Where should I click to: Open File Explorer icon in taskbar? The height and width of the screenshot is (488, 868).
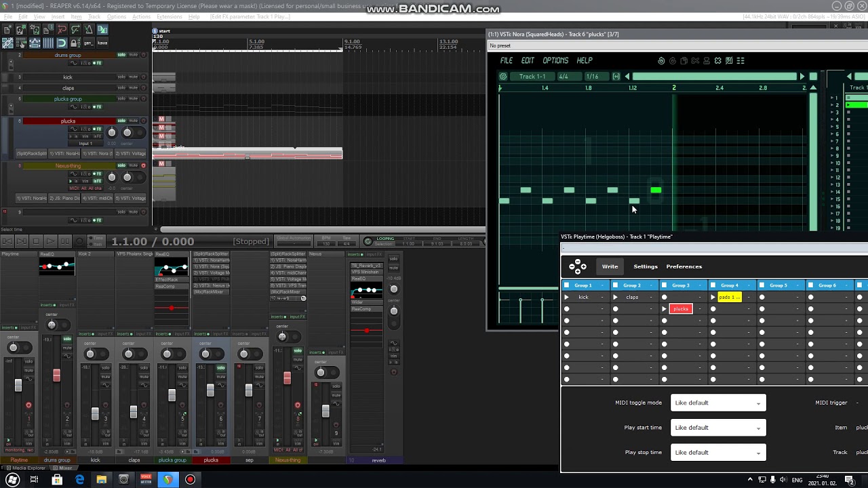point(101,479)
